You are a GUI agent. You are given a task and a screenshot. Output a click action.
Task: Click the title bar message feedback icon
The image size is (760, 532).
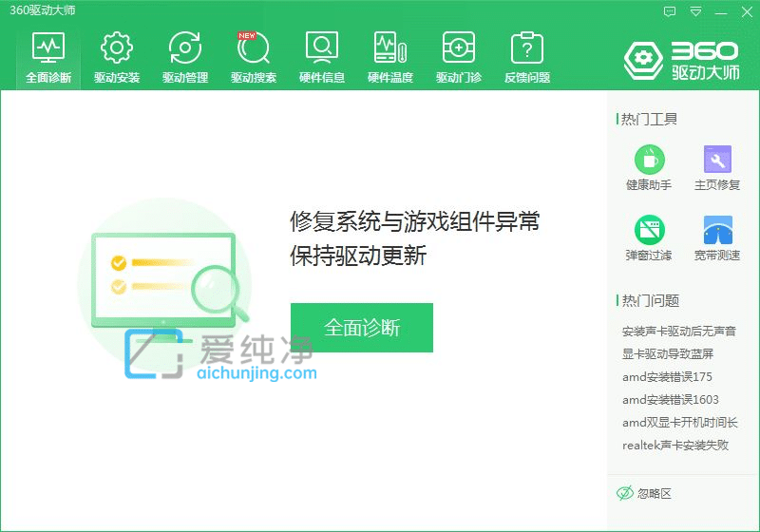[670, 11]
